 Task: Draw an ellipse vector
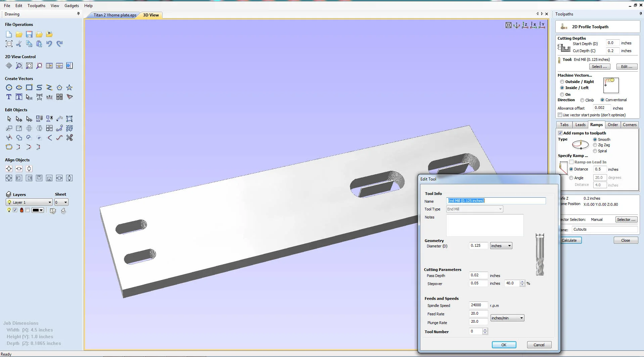(19, 87)
